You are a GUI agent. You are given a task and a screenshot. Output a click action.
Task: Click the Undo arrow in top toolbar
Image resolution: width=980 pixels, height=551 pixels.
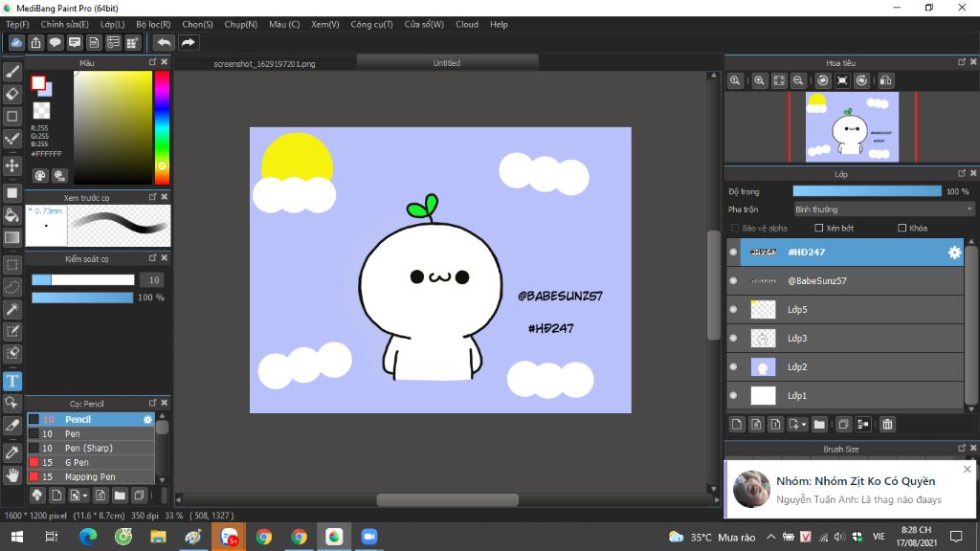coord(165,42)
